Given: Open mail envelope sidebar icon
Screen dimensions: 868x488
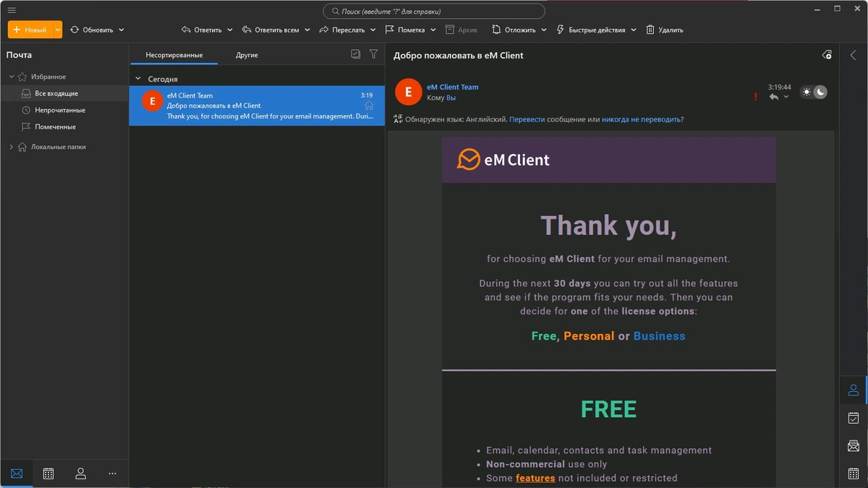Looking at the screenshot, I should [x=854, y=445].
